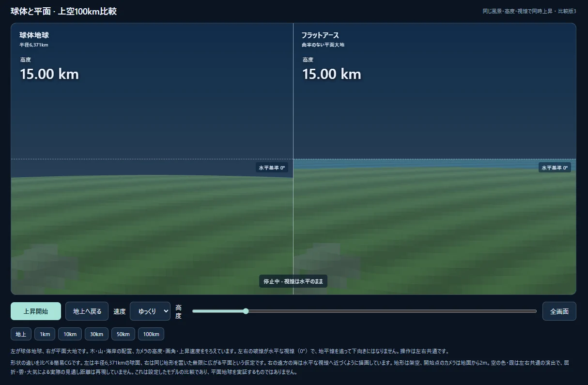Select the 1km altitude preset

pyautogui.click(x=45, y=334)
